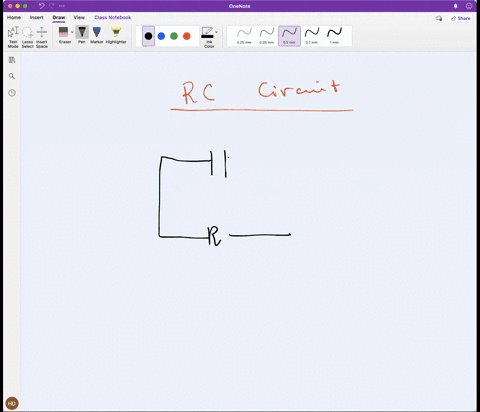This screenshot has height=412, width=480.
Task: Expand the Ink Color dropdown arrow
Action: 217,32
